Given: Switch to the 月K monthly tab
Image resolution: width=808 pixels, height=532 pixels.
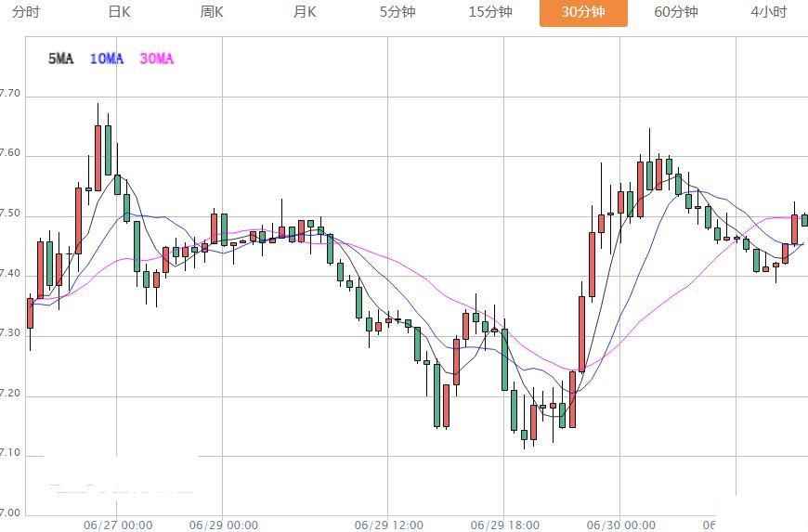Looking at the screenshot, I should click(x=305, y=12).
